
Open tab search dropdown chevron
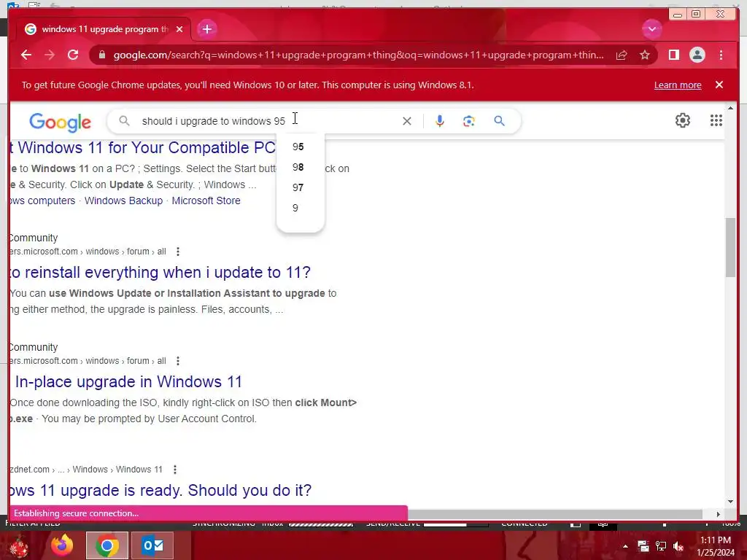click(x=651, y=29)
